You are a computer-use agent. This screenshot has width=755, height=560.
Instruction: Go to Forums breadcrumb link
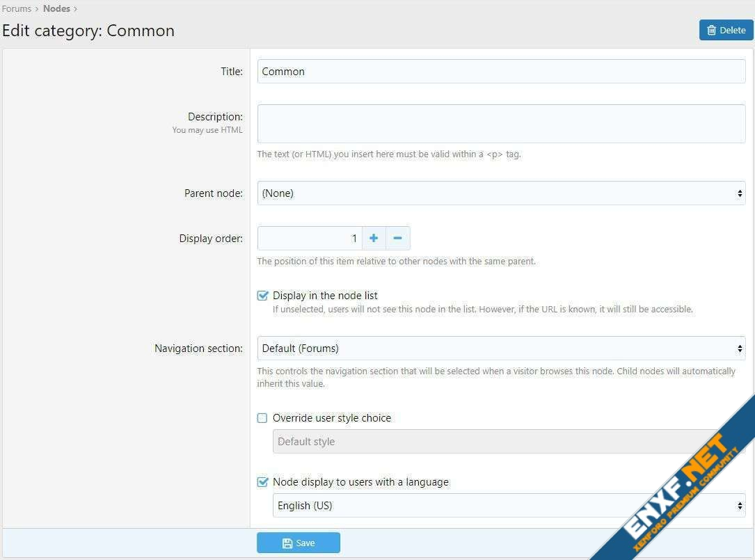[x=17, y=9]
